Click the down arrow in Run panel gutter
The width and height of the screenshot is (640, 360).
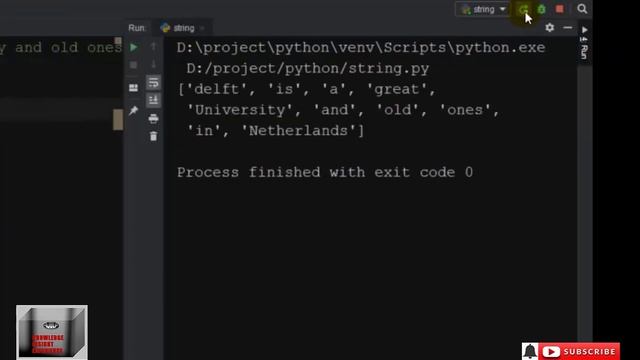click(153, 64)
